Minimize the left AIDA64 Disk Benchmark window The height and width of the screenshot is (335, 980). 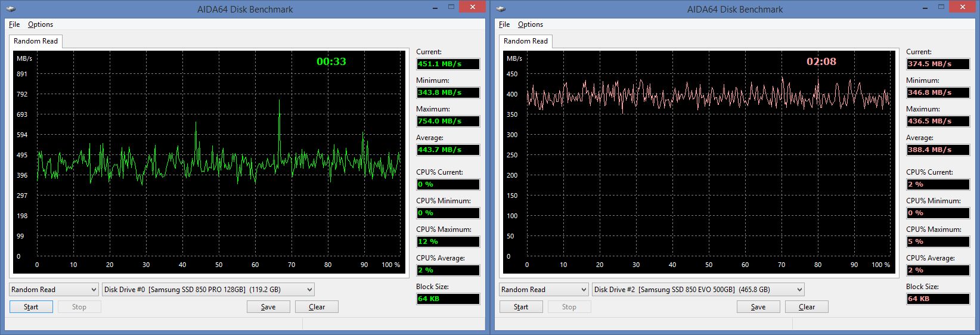(435, 7)
